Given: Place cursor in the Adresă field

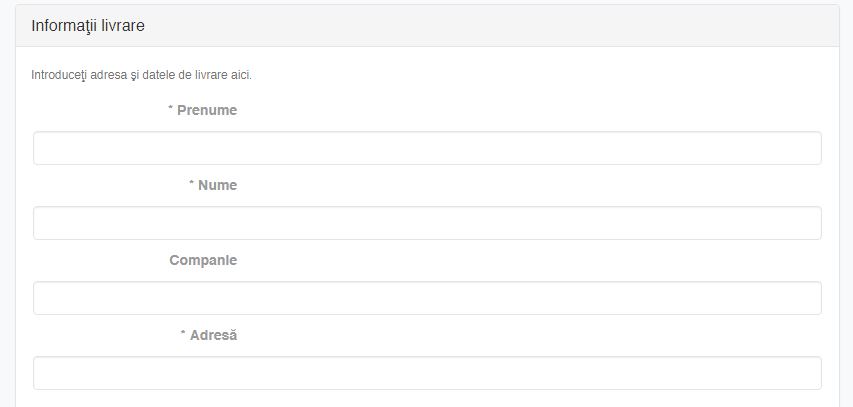Looking at the screenshot, I should point(427,373).
